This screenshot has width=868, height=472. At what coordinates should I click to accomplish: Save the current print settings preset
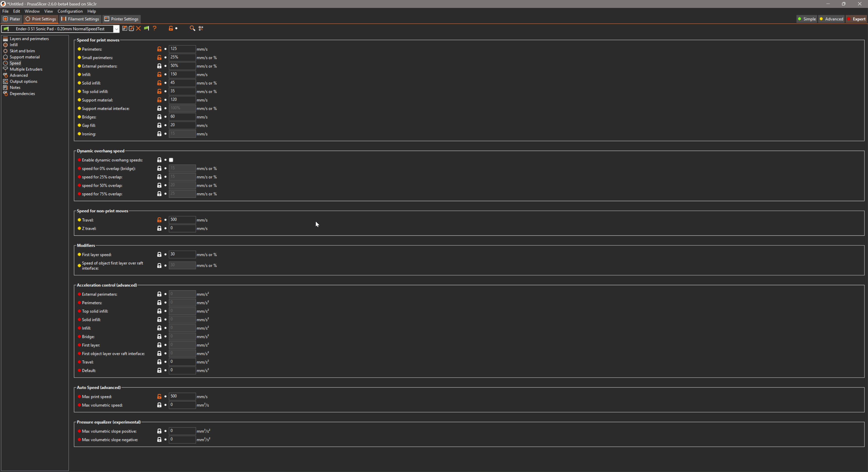tap(125, 29)
